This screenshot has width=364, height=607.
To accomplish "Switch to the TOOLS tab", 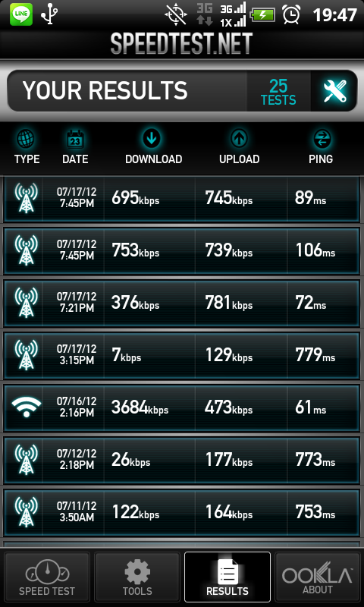I will point(137,577).
